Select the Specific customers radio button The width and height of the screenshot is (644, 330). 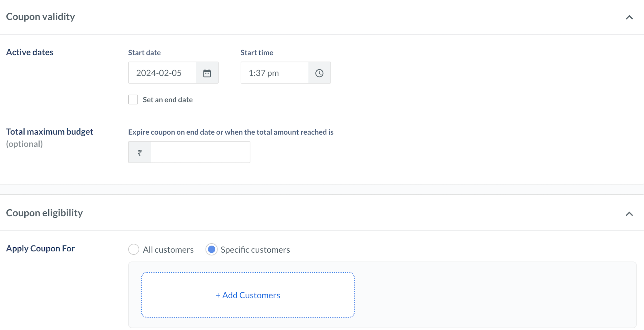coord(211,249)
